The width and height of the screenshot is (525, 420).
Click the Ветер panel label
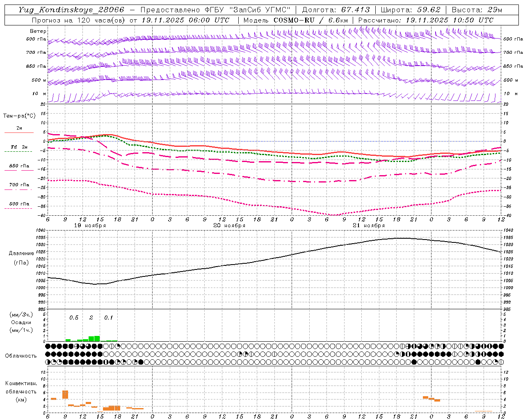[38, 31]
